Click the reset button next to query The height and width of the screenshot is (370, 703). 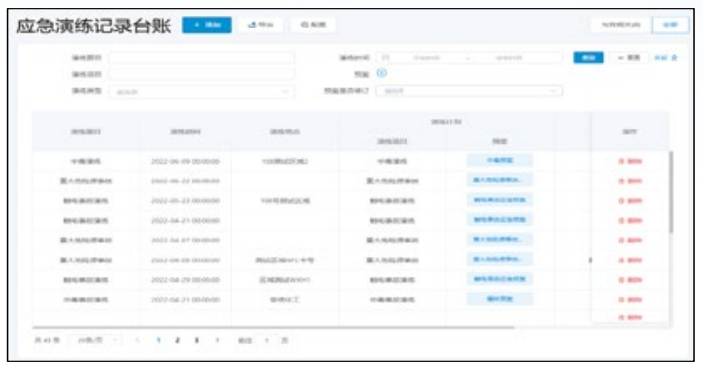[629, 57]
